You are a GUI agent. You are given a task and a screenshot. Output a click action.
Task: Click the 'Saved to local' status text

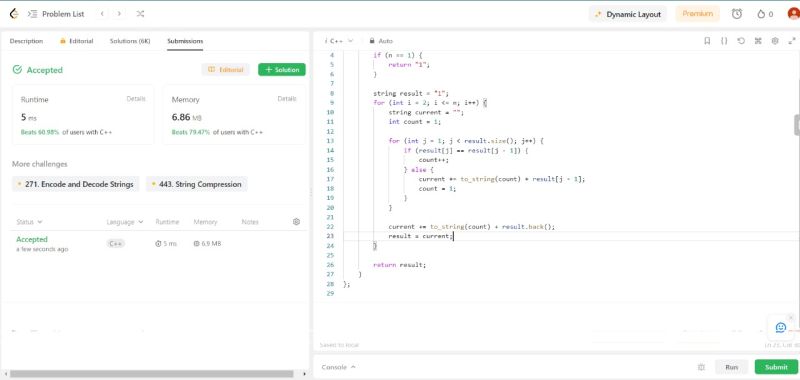[x=339, y=345]
